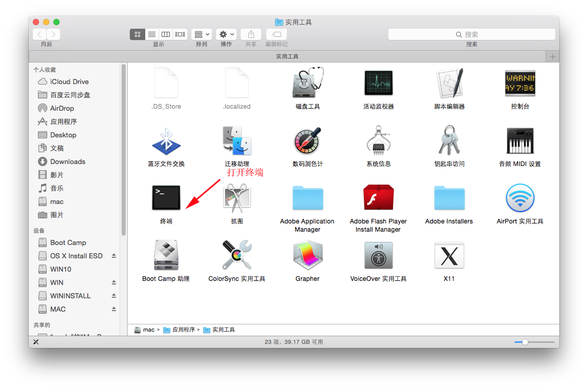Select the .localized file

point(237,83)
